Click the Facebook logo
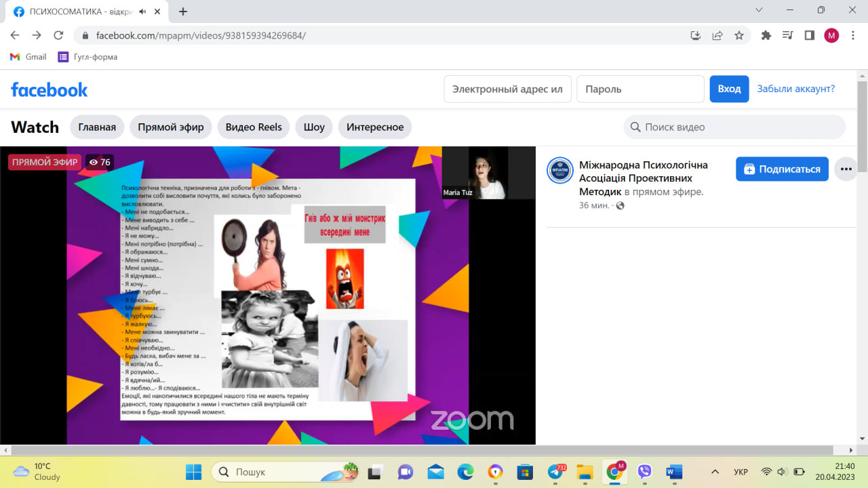 click(50, 89)
